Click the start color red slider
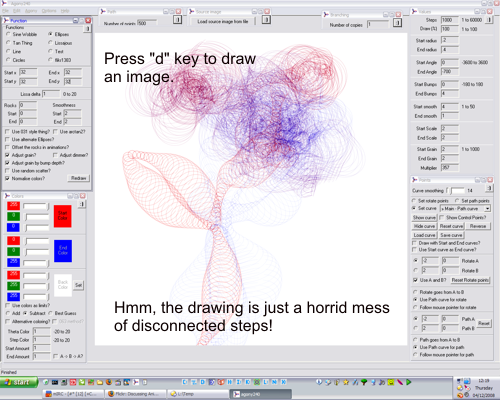500x400 pixels. (x=36, y=207)
